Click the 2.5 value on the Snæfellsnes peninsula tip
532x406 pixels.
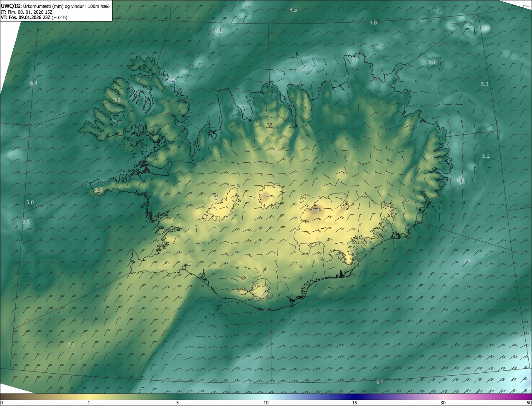(99, 190)
